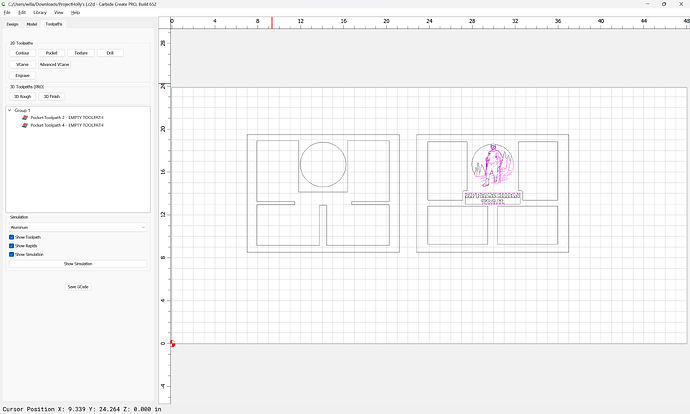Screen dimensions: 690x414
Task: Open the File menu
Action: pyautogui.click(x=7, y=12)
